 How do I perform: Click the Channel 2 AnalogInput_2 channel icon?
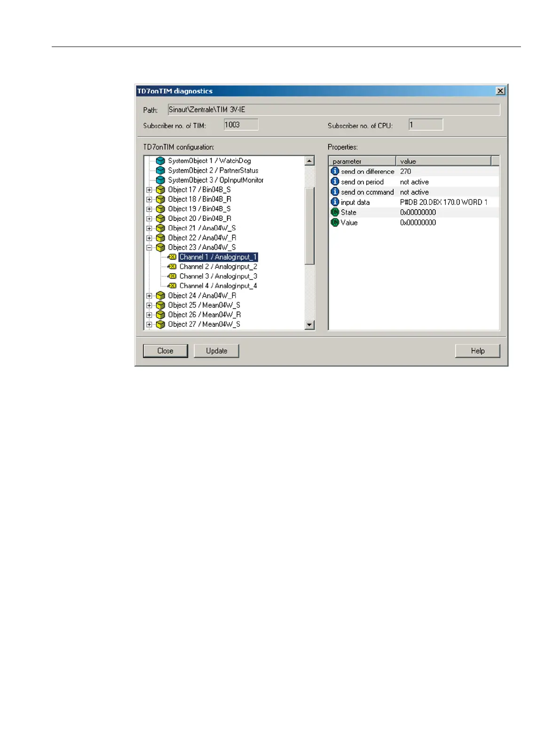click(x=172, y=267)
